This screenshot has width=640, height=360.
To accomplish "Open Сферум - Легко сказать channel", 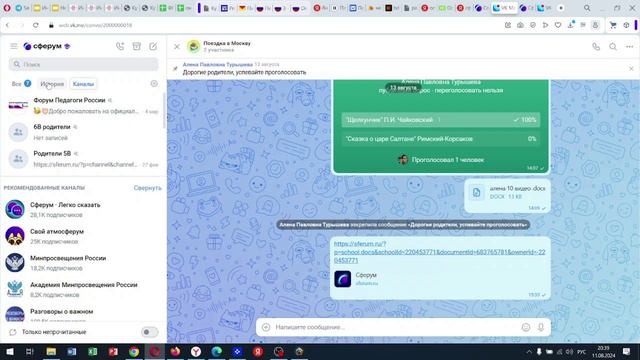I will (83, 209).
